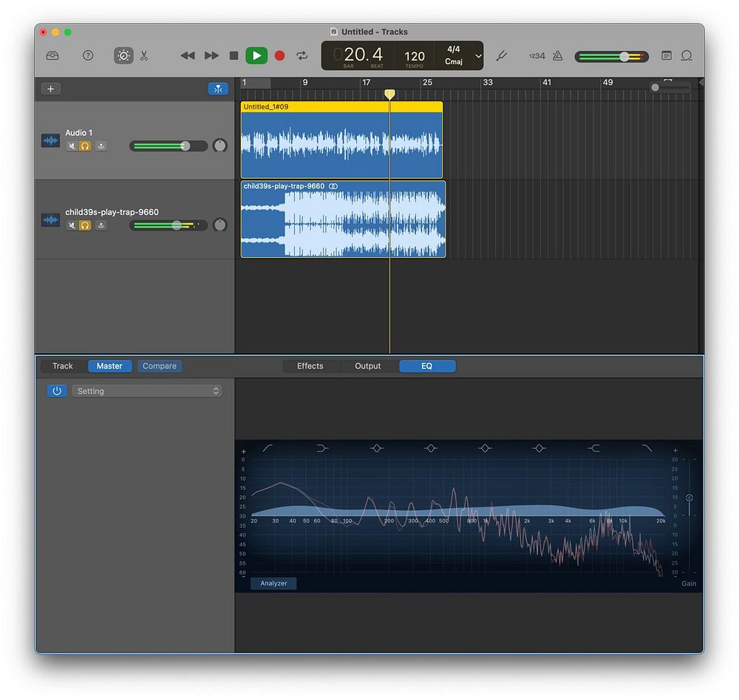Switch to the Track tab

click(x=63, y=366)
